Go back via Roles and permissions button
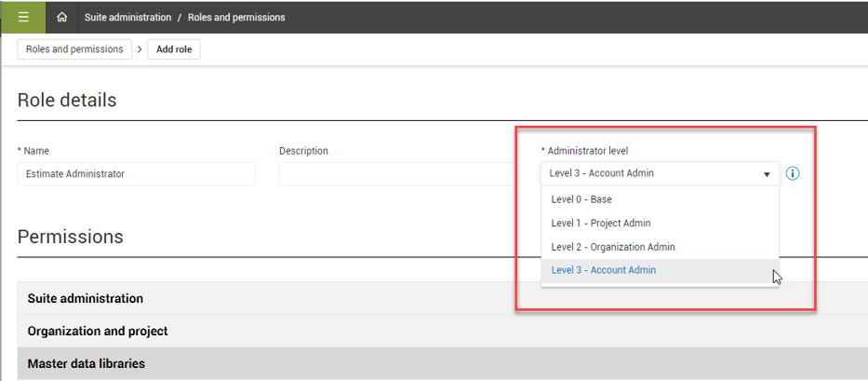The width and height of the screenshot is (868, 381). (x=74, y=49)
